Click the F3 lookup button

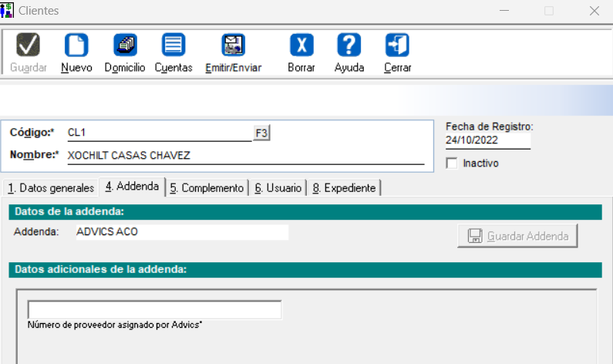click(261, 133)
